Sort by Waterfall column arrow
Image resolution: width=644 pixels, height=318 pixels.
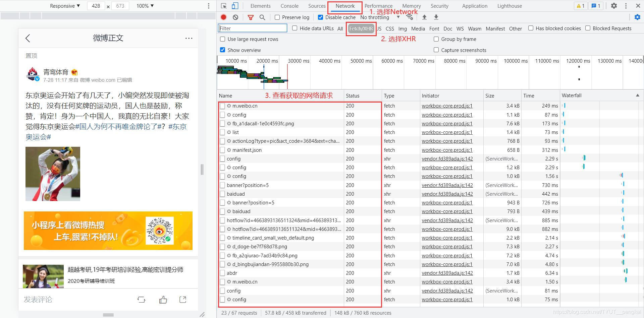coord(638,96)
